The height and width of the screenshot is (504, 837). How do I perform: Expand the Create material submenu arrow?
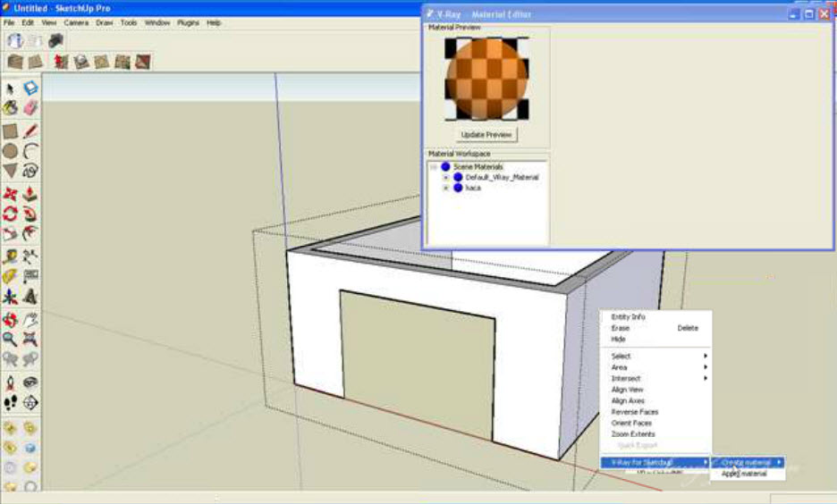[x=780, y=462]
